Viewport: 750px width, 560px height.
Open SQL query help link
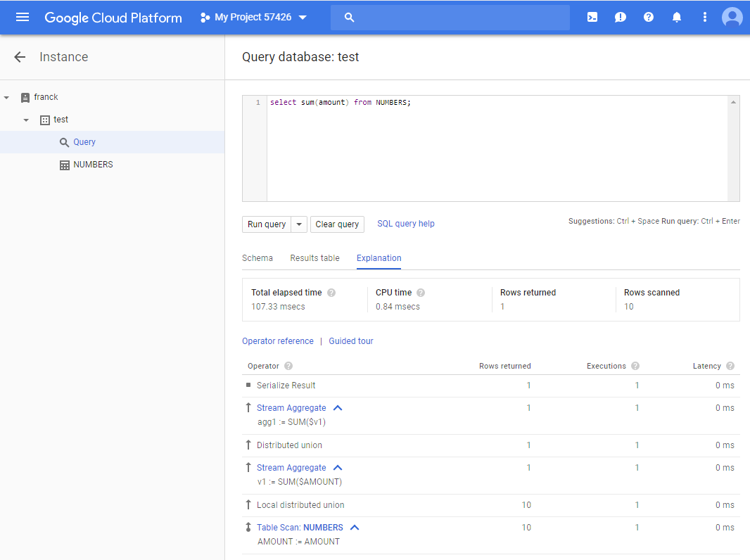(x=406, y=224)
